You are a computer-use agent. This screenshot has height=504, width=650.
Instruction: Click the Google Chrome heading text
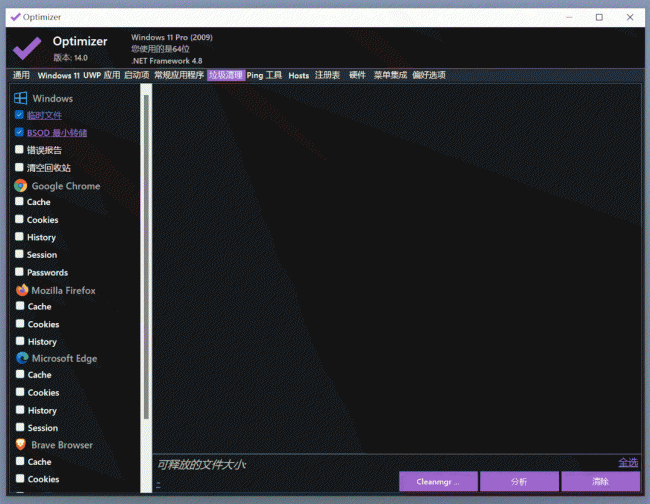(x=66, y=186)
